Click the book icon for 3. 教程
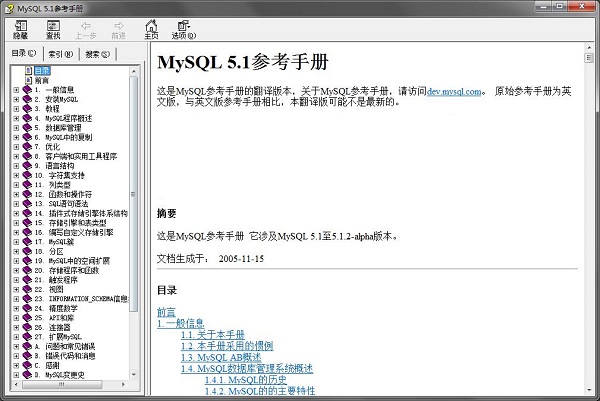The width and height of the screenshot is (600, 401). (27, 109)
